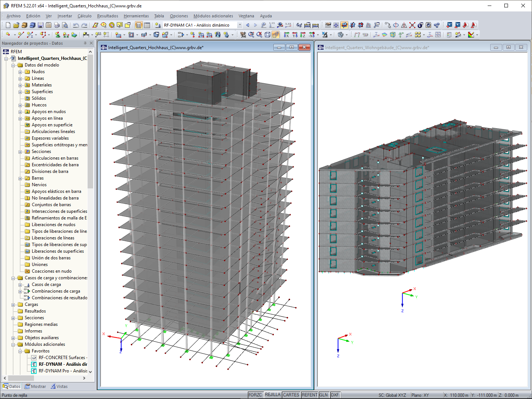Open the load case dropdown arrow
The width and height of the screenshot is (532, 399).
pyautogui.click(x=240, y=25)
